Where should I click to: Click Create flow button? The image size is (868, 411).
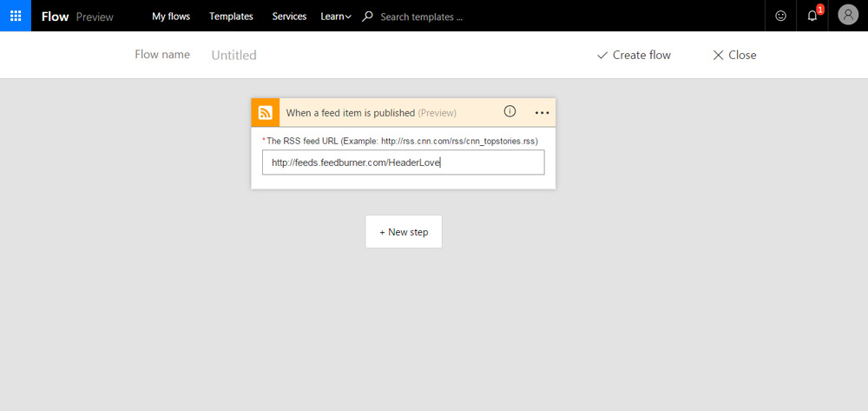tap(634, 55)
